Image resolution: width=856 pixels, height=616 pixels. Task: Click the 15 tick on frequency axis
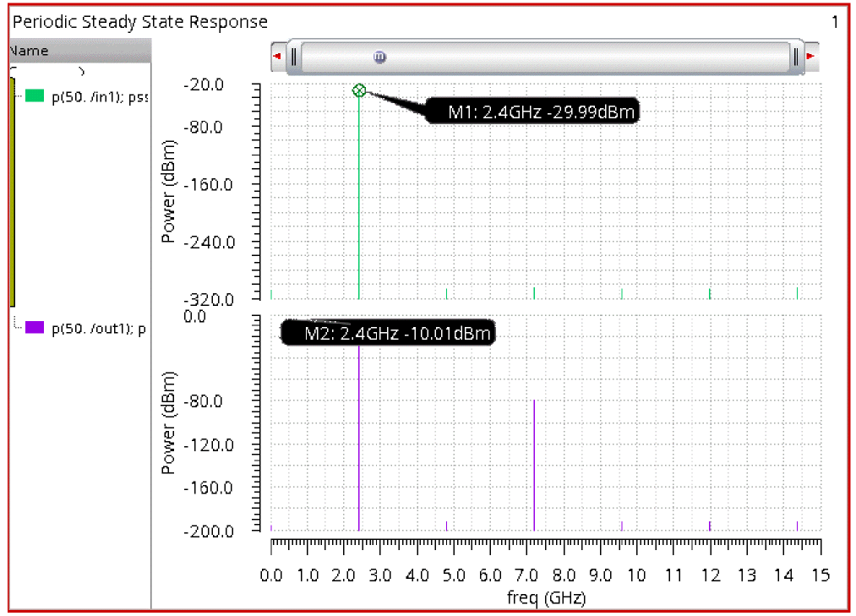pyautogui.click(x=821, y=575)
